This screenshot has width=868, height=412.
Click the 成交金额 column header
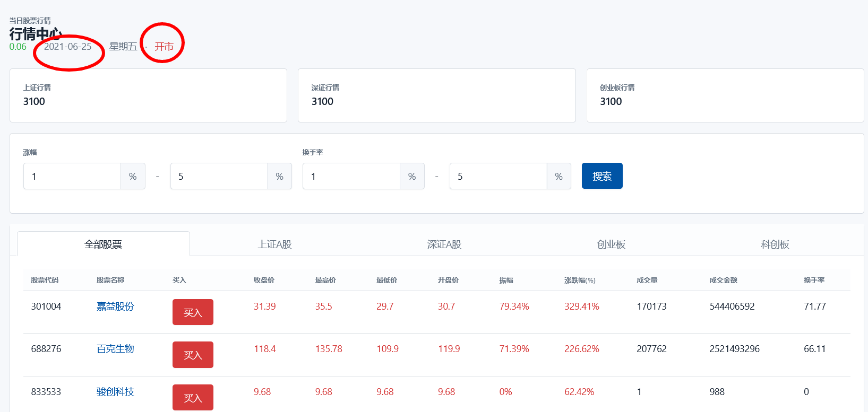724,280
